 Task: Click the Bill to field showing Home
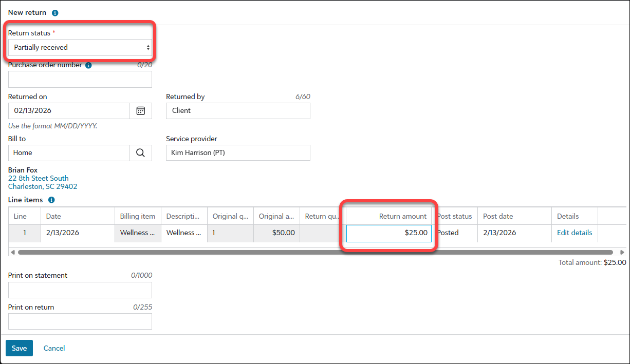(68, 153)
